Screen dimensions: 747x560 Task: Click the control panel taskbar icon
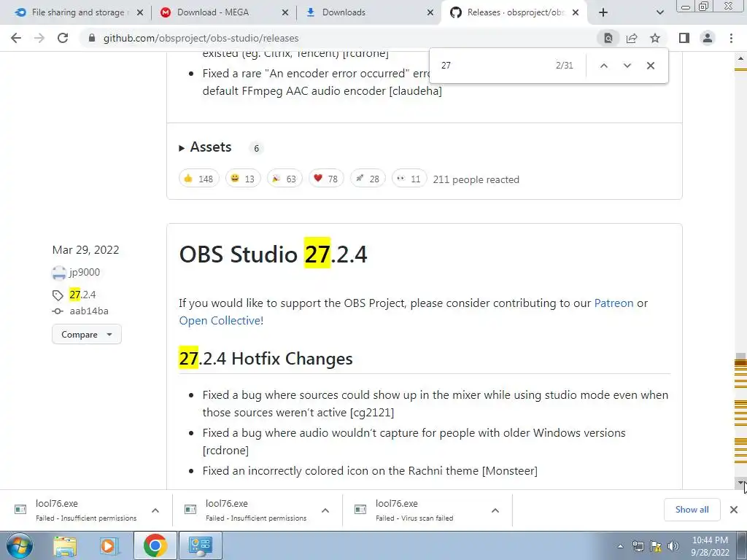[x=201, y=545]
